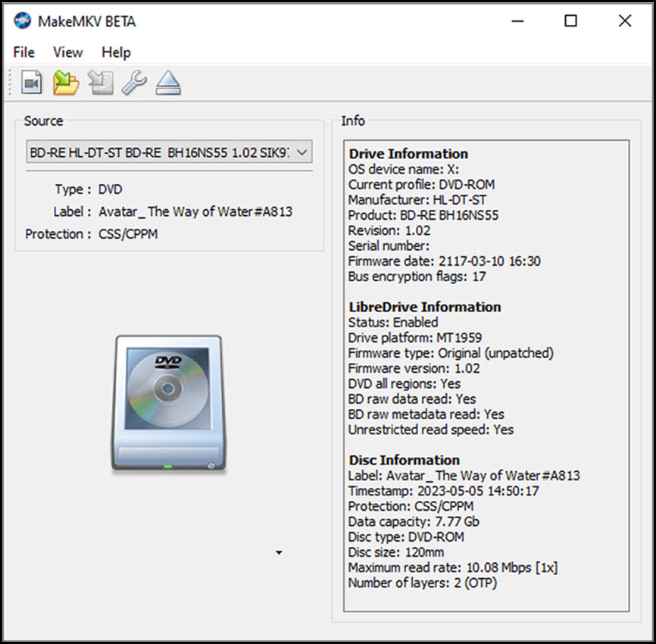Click 'Revision: 1.02' line
The image size is (656, 644).
(x=389, y=230)
